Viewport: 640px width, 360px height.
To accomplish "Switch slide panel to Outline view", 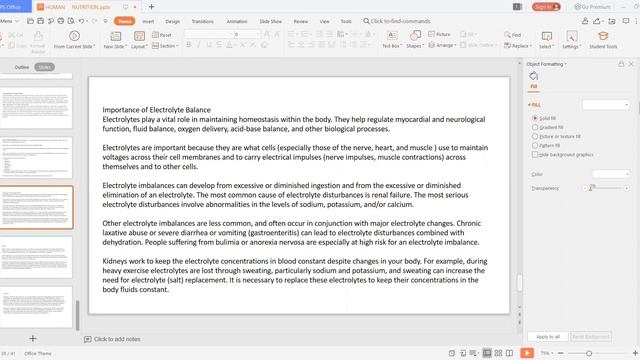I will (22, 67).
